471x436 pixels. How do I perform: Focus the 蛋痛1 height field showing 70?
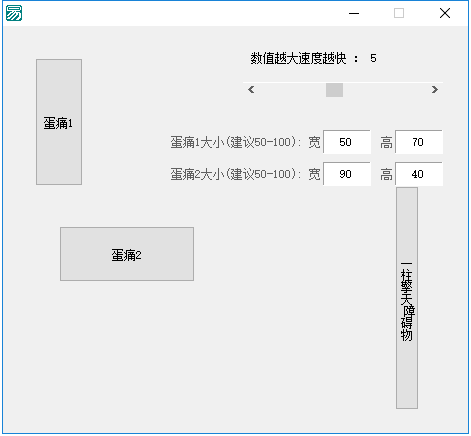pyautogui.click(x=419, y=142)
